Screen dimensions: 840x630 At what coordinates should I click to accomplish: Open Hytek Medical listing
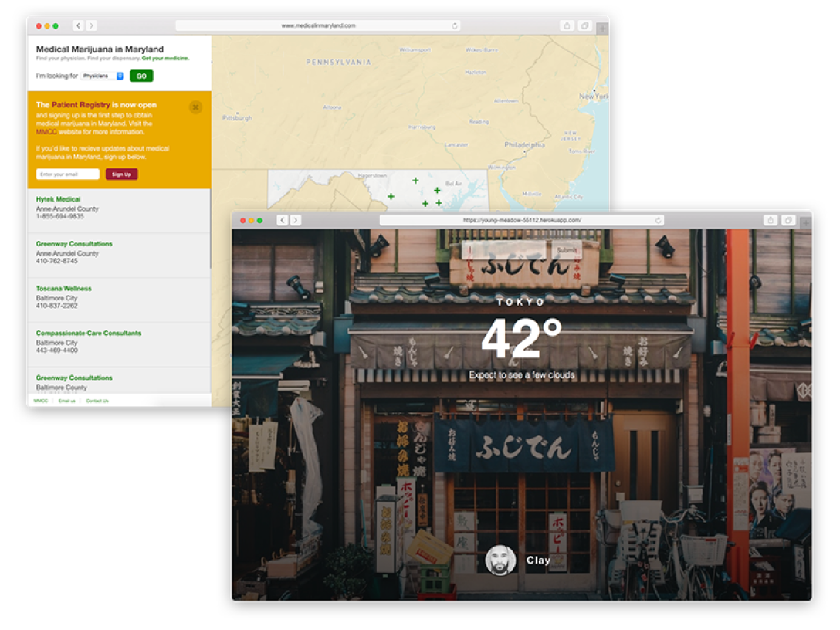click(58, 199)
